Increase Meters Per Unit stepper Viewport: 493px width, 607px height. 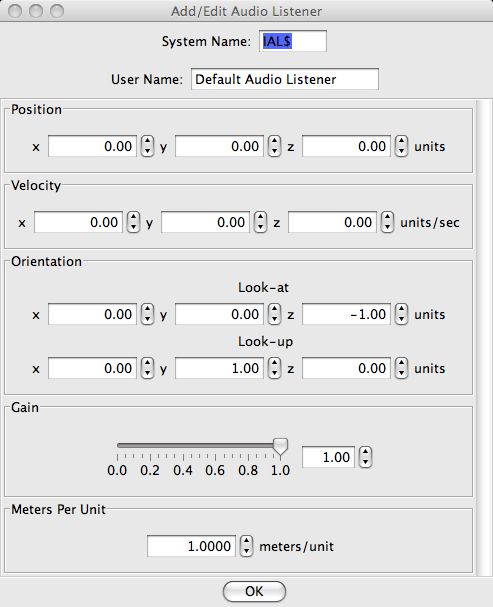coord(246,541)
